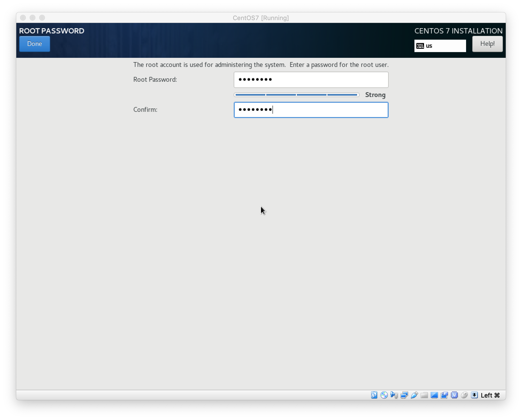Click the video recording status icon
Viewport: 522px width, 420px height.
pos(444,395)
